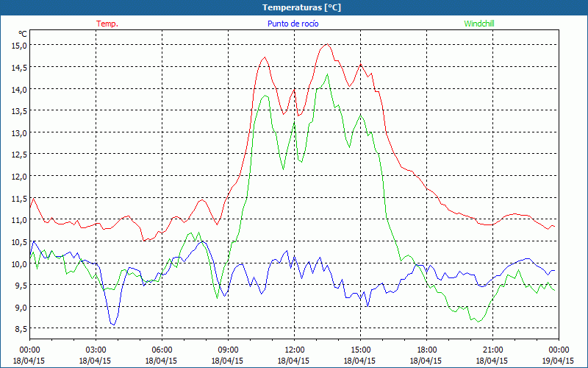Click the "12,5" y-axis value
This screenshot has width=588, height=368.
[20, 155]
